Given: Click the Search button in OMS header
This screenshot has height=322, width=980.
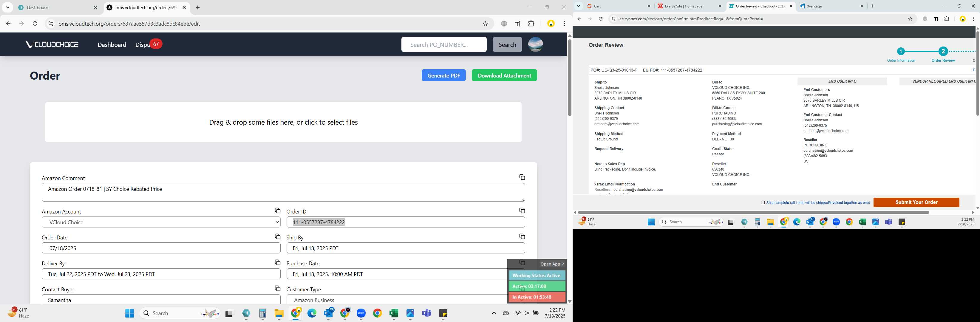Looking at the screenshot, I should point(507,44).
